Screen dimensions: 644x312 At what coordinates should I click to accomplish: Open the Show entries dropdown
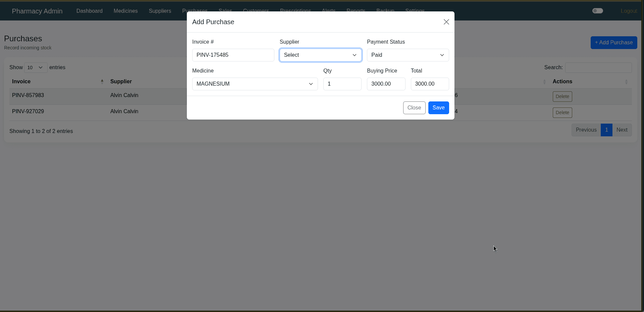click(35, 68)
